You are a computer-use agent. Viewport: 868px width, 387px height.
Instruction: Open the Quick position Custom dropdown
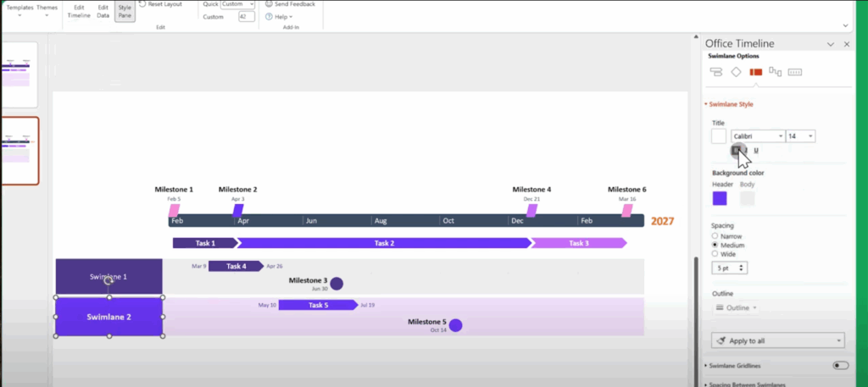[237, 4]
